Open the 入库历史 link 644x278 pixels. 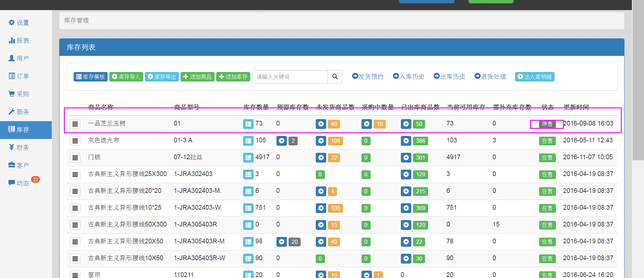[409, 76]
